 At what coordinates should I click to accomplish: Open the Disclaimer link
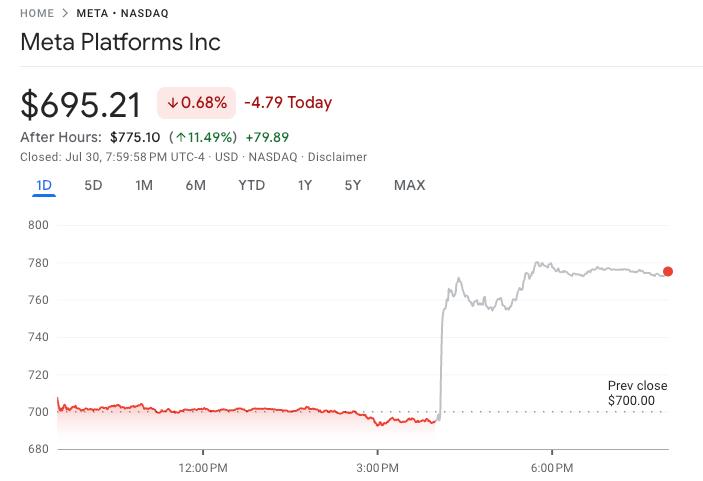pyautogui.click(x=337, y=157)
